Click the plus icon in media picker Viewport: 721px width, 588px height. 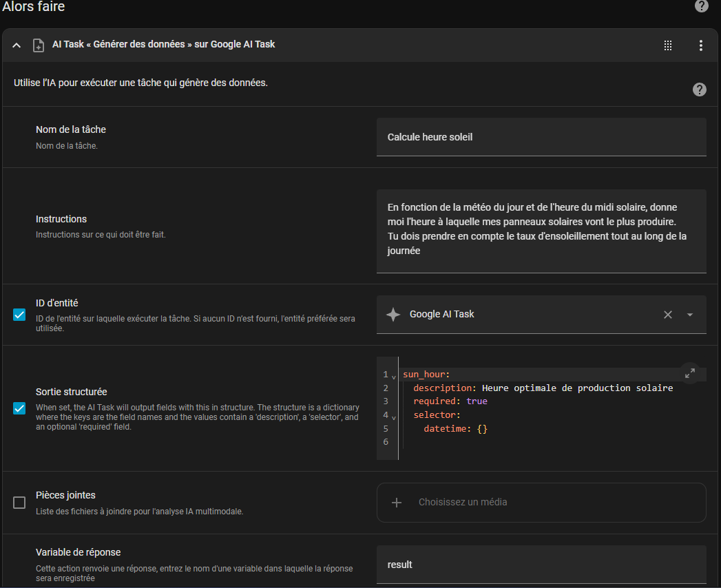coord(397,503)
